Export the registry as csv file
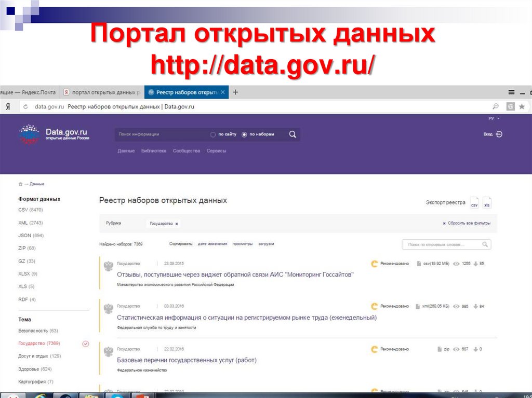The height and width of the screenshot is (398, 532). [x=474, y=203]
